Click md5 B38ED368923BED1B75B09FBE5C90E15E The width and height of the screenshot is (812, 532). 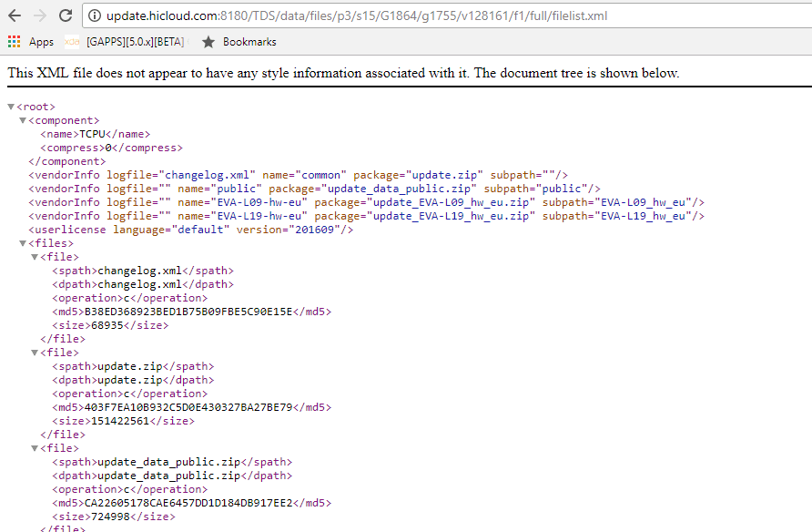(x=188, y=312)
